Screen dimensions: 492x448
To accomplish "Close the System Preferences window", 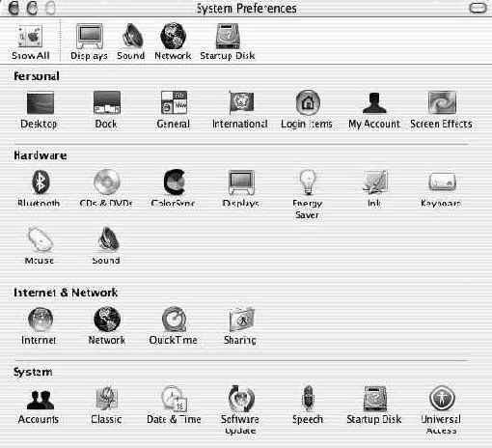I will pos(14,8).
